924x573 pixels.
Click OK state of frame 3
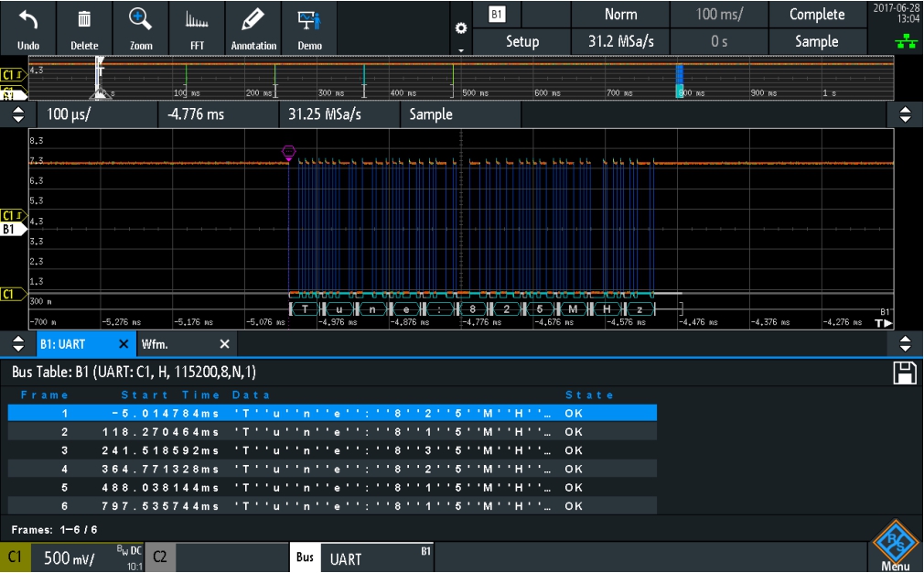(574, 450)
